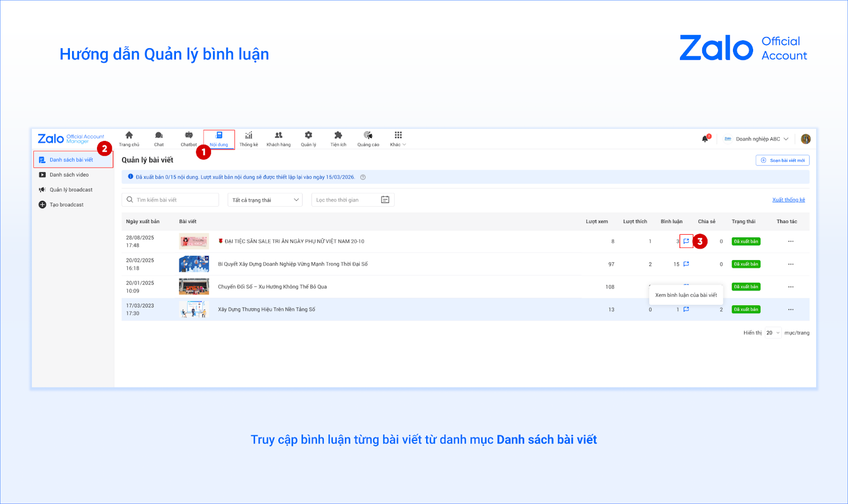848x504 pixels.
Task: Open Quản lý broadcast sidebar item
Action: click(x=71, y=190)
